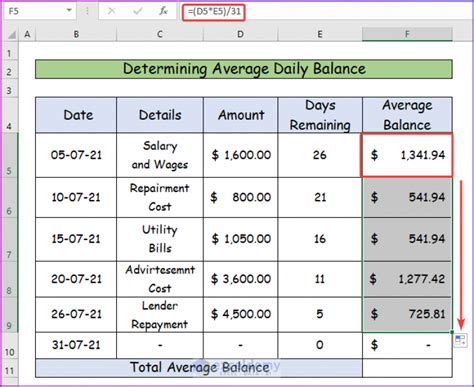Select the 'Repairment Cost' cell
Viewport: 474px width, 387px height.
pyautogui.click(x=160, y=197)
